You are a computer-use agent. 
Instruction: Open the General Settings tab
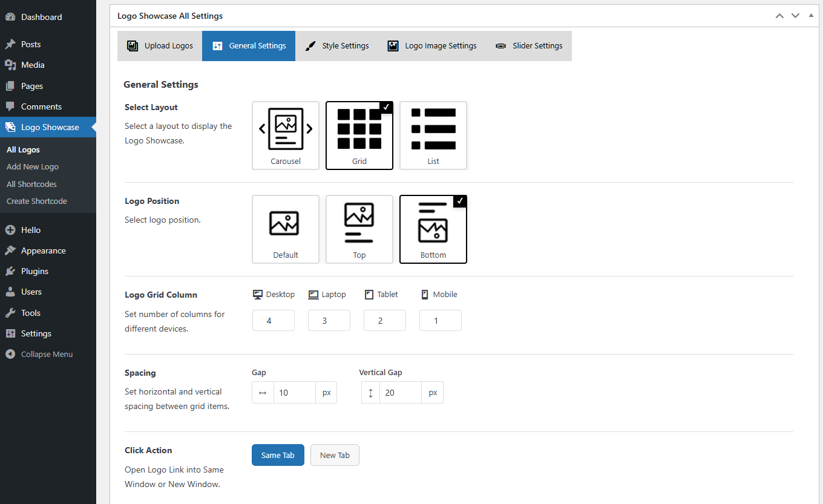(x=249, y=46)
